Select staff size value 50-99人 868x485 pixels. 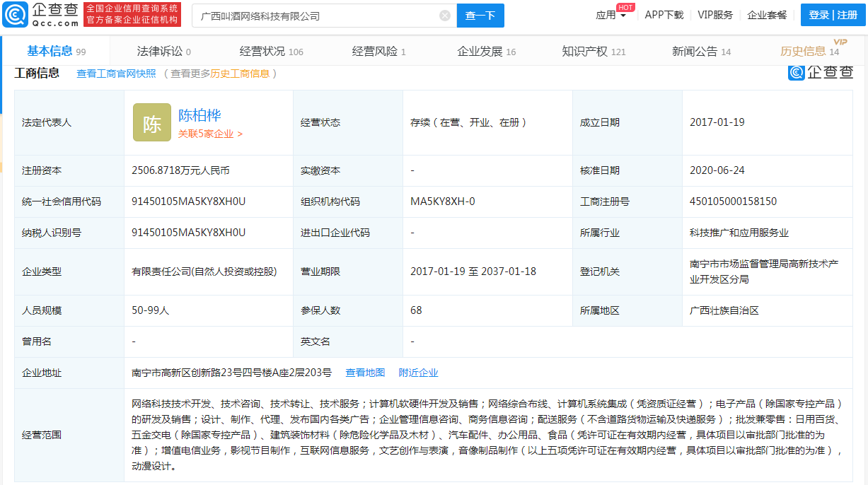tap(151, 310)
